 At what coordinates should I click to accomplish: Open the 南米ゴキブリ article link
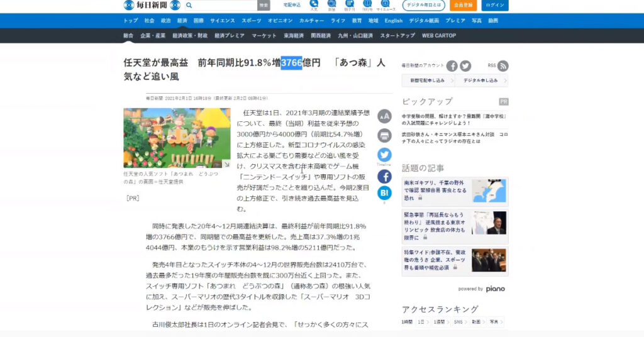pyautogui.click(x=435, y=191)
